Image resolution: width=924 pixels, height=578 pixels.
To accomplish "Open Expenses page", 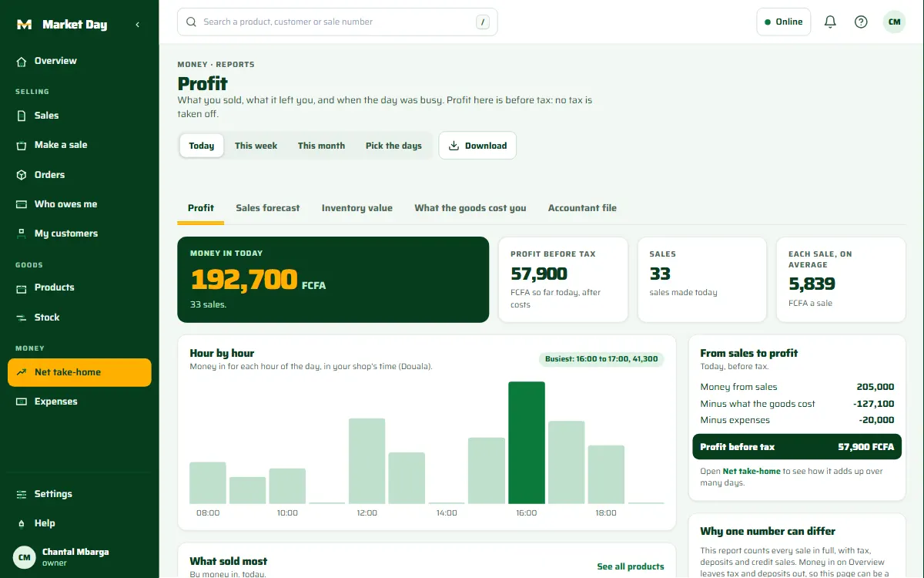I will tap(79, 402).
